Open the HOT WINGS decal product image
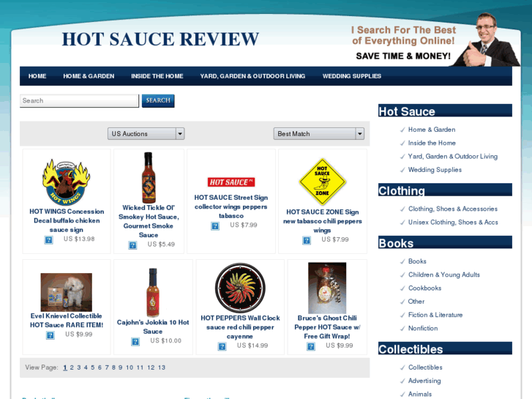This screenshot has width=532, height=399. [x=66, y=182]
